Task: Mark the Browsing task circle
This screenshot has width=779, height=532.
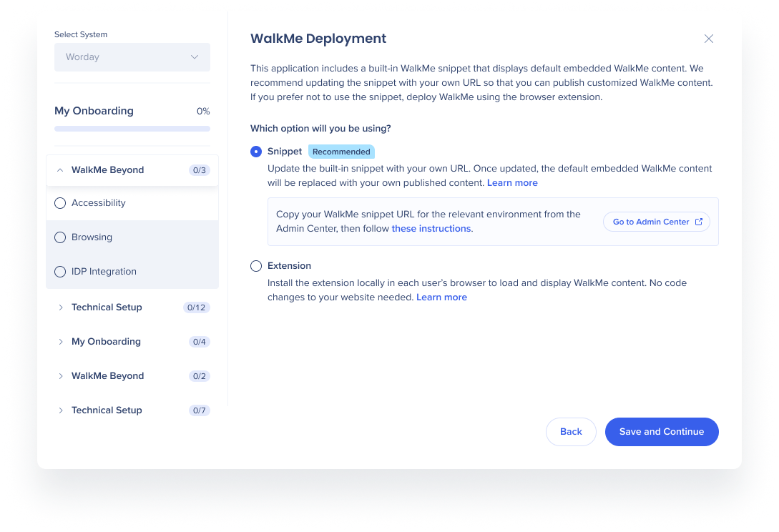Action: click(x=60, y=237)
